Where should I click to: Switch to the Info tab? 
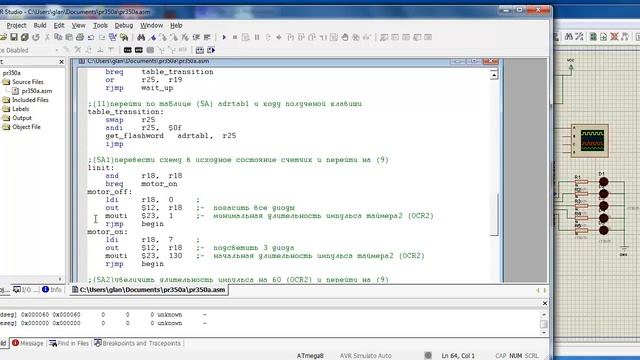pos(52,289)
